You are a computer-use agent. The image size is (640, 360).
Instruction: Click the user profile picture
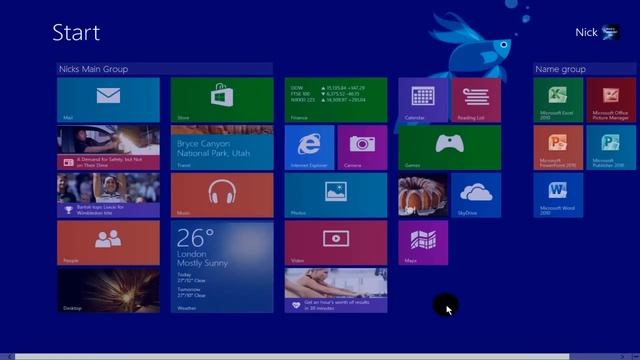click(x=611, y=32)
